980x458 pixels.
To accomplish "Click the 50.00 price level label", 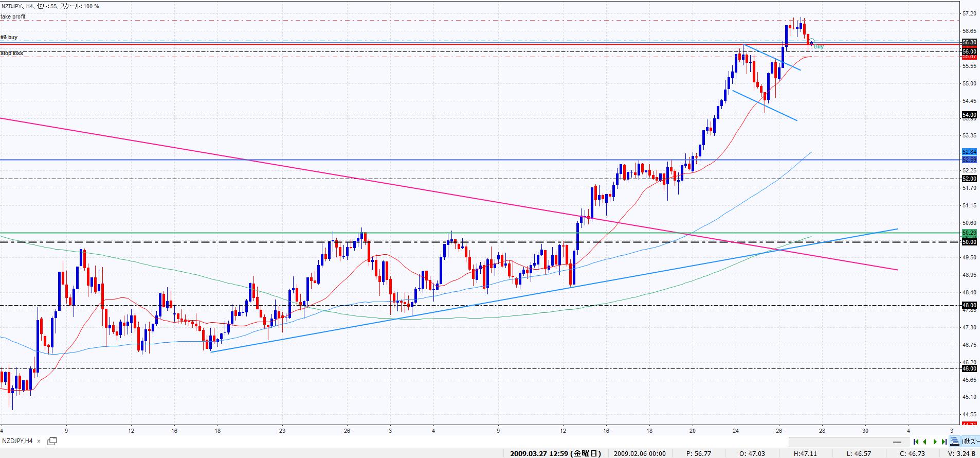I will [969, 242].
